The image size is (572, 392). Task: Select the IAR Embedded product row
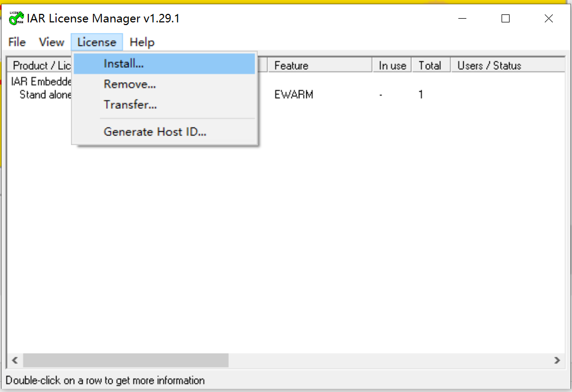click(41, 81)
